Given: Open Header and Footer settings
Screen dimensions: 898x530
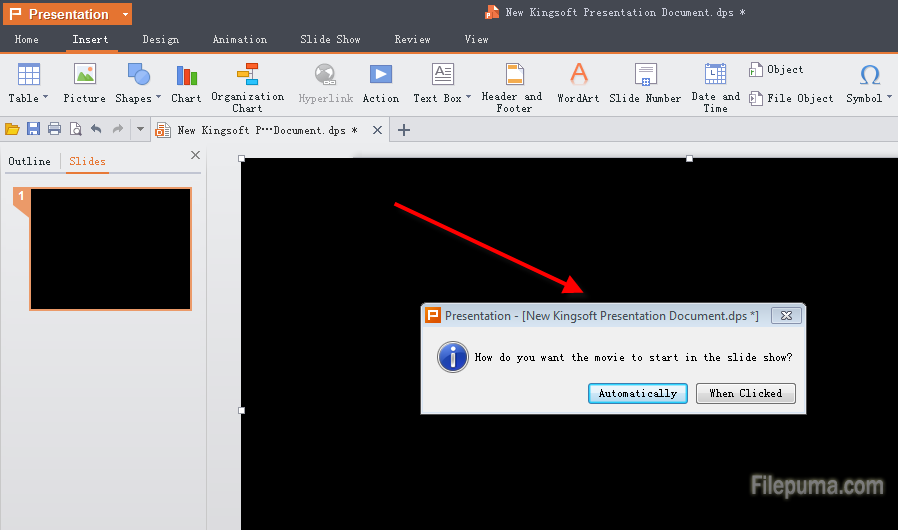Looking at the screenshot, I should (512, 85).
